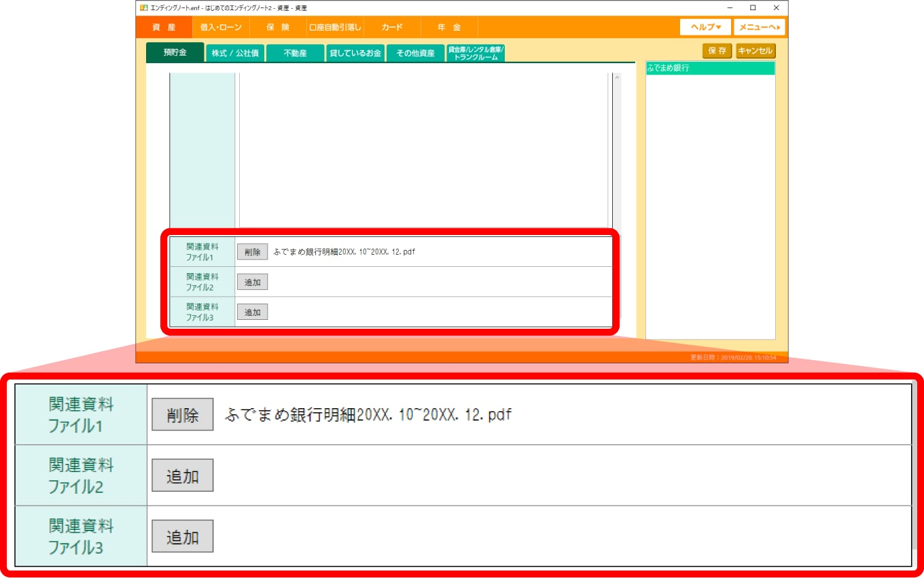Switch to the 年金 section
924x578 pixels.
(x=449, y=27)
